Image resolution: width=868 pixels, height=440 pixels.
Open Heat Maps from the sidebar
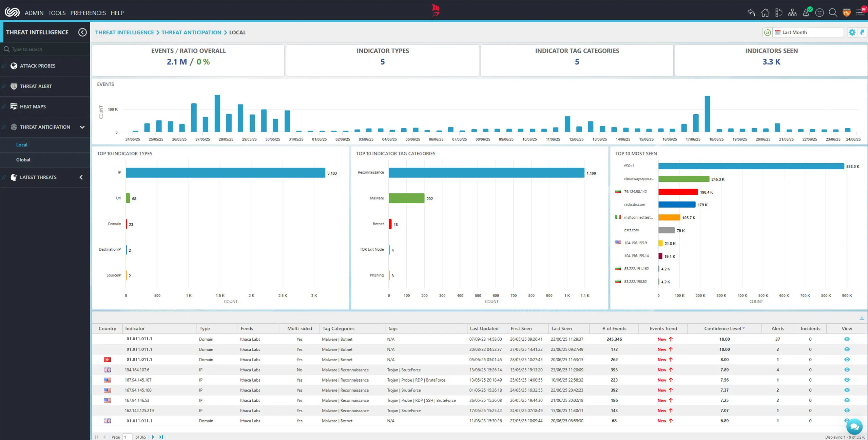click(33, 107)
